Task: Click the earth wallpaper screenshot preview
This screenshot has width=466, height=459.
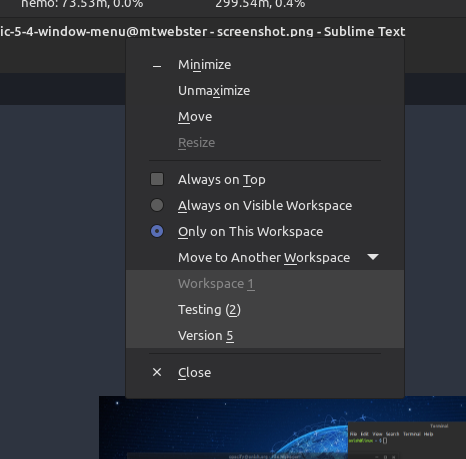Action: coord(282,427)
